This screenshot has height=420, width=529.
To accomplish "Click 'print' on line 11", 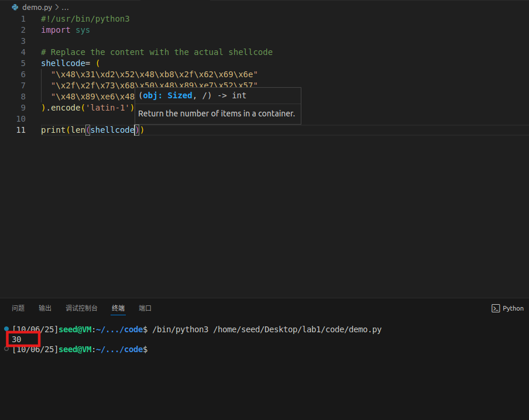I will click(x=53, y=130).
